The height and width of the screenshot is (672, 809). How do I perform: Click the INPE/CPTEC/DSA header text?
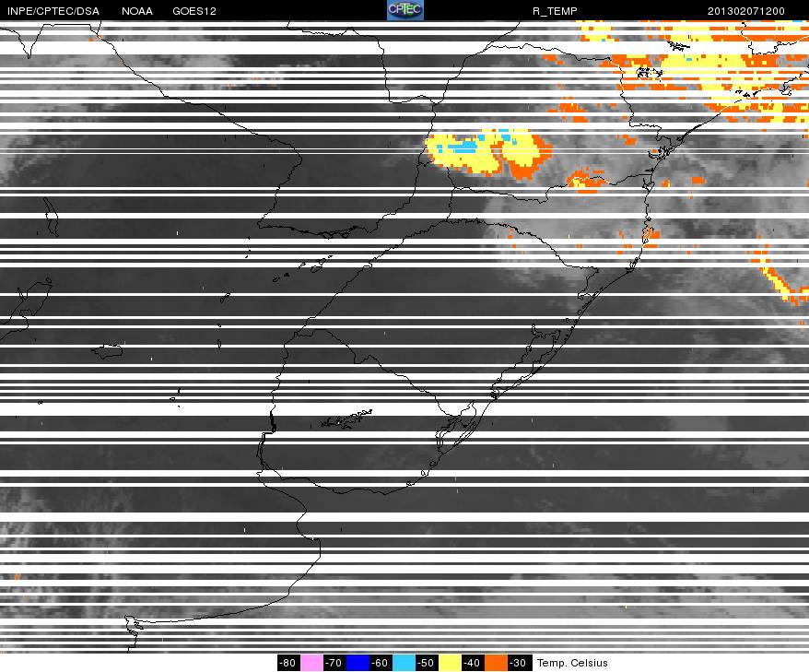(53, 11)
